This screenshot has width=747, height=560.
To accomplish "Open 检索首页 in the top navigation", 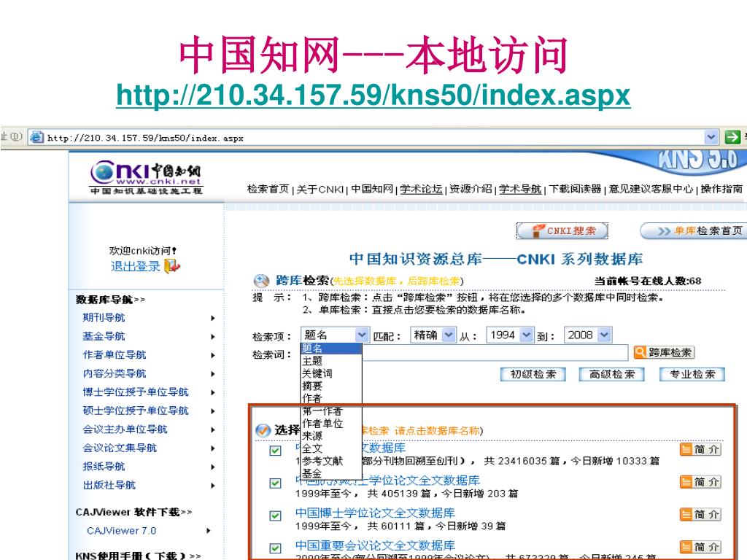I will (268, 189).
